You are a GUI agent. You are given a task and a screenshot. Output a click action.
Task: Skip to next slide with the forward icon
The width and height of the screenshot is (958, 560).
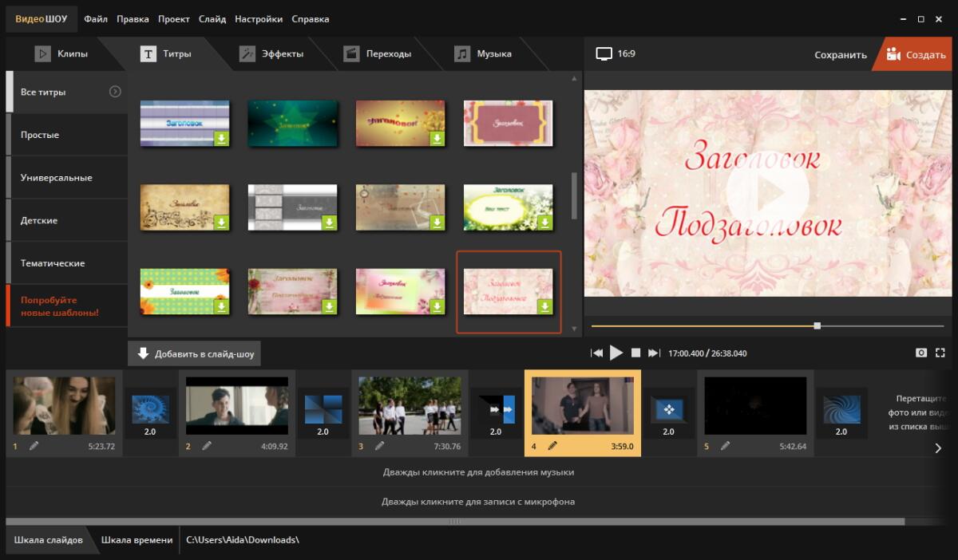coord(654,353)
